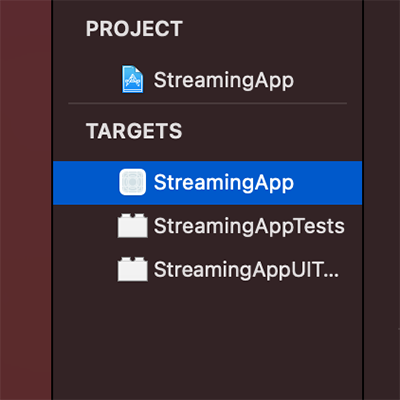Viewport: 400px width, 400px height.
Task: Click the StreamingAppTests bundle brick icon
Action: [x=133, y=226]
